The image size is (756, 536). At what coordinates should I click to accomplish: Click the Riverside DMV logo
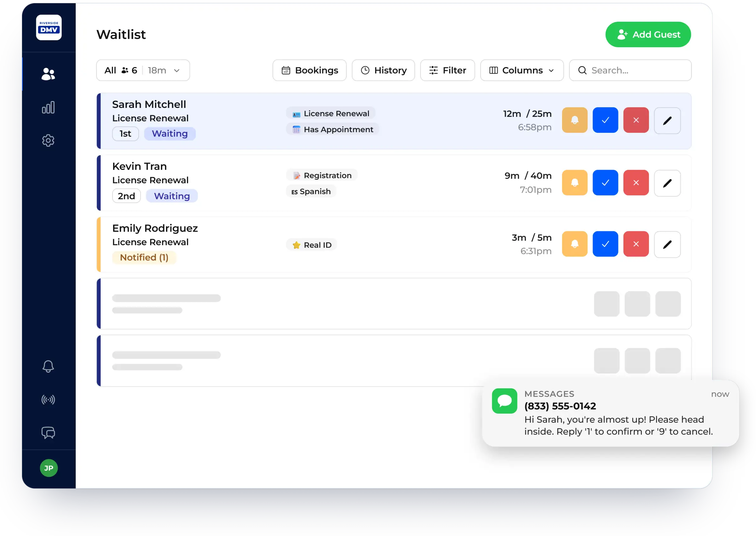pos(49,27)
